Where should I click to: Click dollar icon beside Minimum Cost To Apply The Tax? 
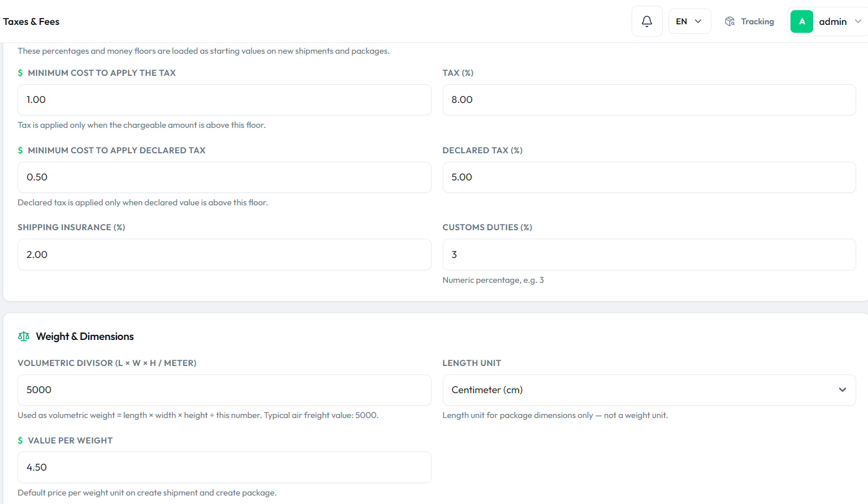pyautogui.click(x=20, y=73)
